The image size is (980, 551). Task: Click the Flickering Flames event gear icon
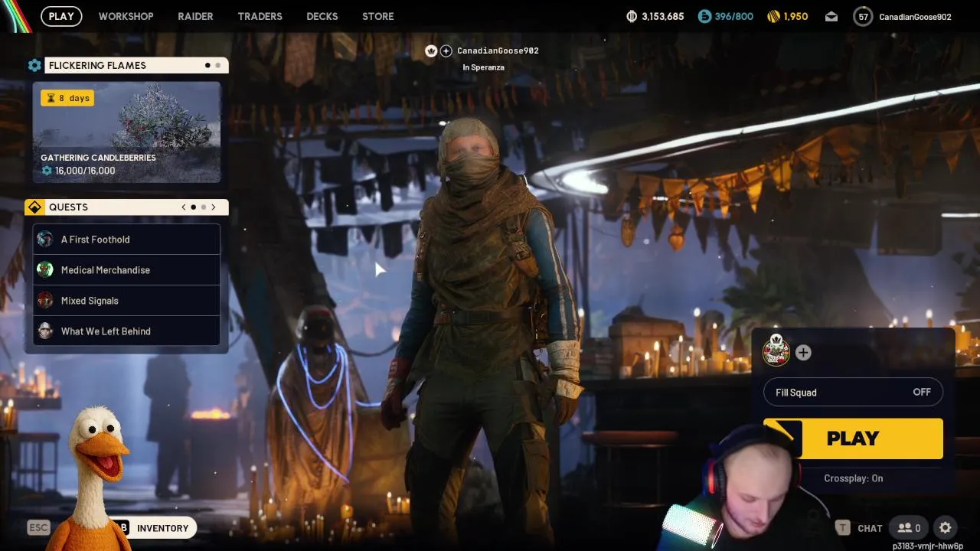[x=34, y=66]
